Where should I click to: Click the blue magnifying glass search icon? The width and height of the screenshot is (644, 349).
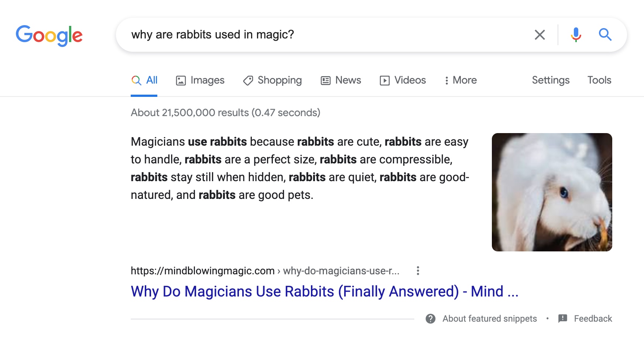click(605, 35)
